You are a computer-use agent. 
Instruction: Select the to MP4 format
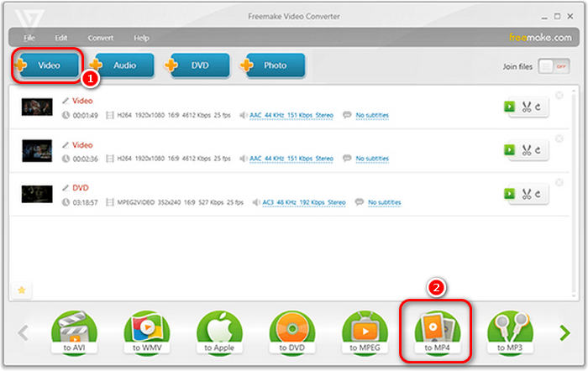pyautogui.click(x=438, y=332)
